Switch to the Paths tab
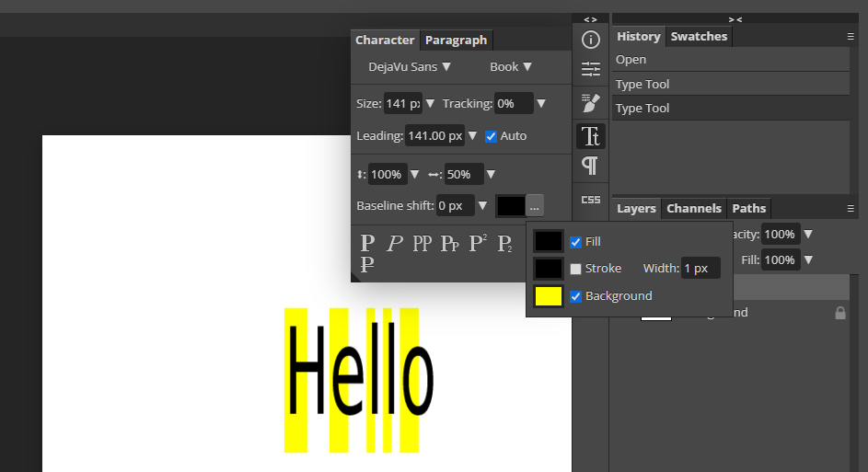 (x=749, y=209)
